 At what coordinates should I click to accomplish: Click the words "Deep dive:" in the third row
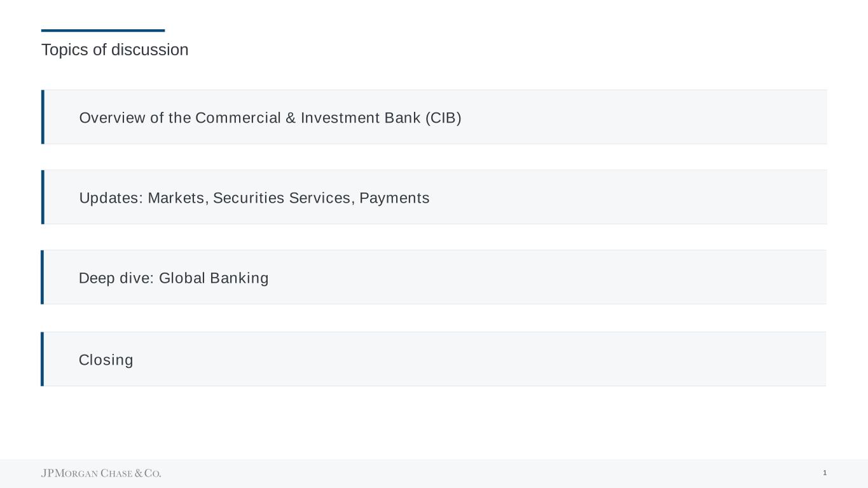[x=116, y=278]
